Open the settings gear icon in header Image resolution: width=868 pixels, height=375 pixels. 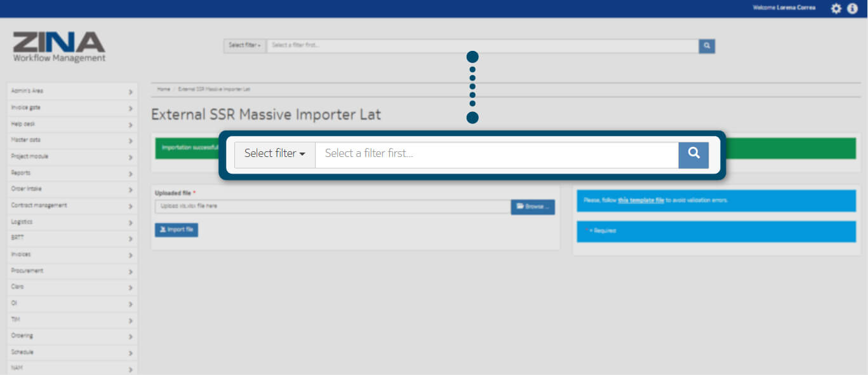(836, 8)
